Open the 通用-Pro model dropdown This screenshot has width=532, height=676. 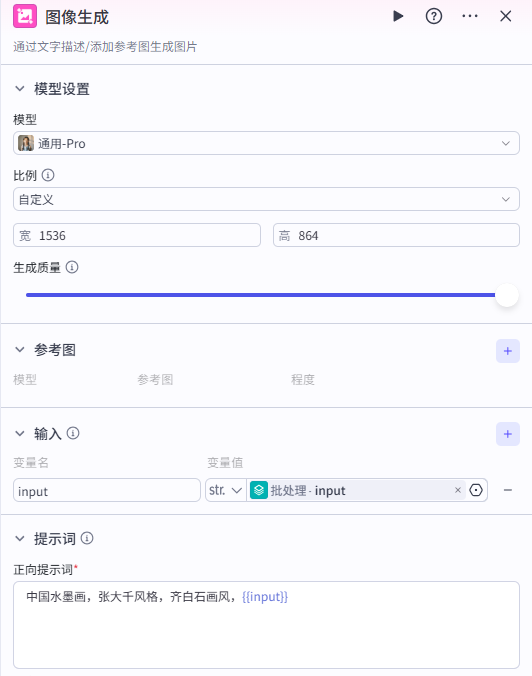click(266, 143)
